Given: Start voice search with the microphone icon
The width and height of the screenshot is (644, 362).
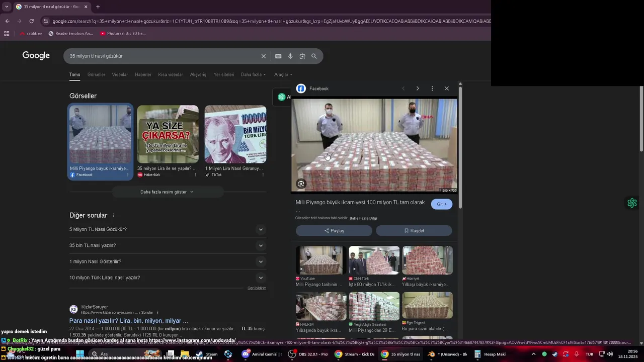Looking at the screenshot, I should tap(290, 56).
